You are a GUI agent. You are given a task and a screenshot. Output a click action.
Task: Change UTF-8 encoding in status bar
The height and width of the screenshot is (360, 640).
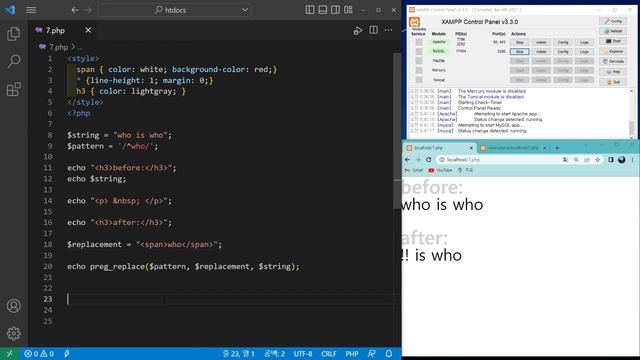coord(303,353)
